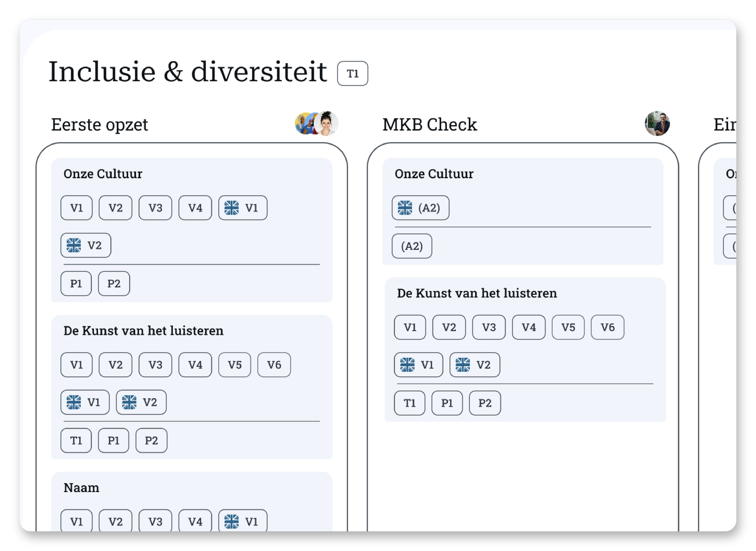Select P1 in Eerste opzet luisteren card

tap(113, 441)
